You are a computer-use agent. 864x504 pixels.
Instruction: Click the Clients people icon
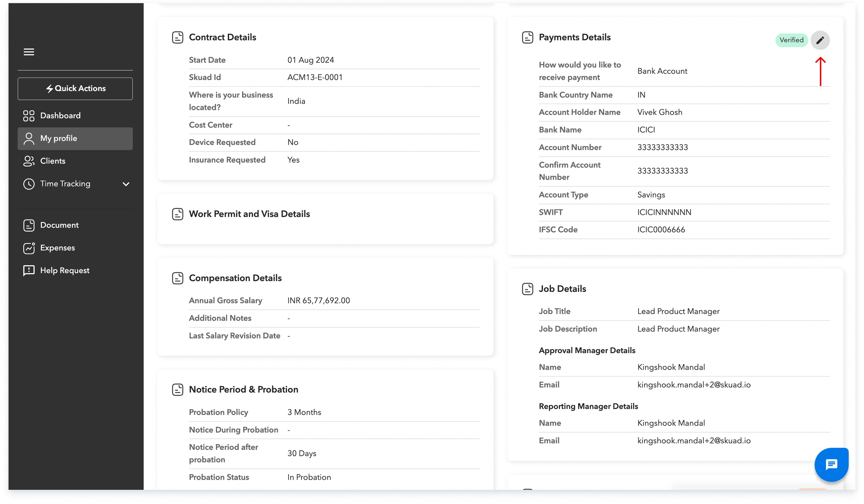(29, 161)
